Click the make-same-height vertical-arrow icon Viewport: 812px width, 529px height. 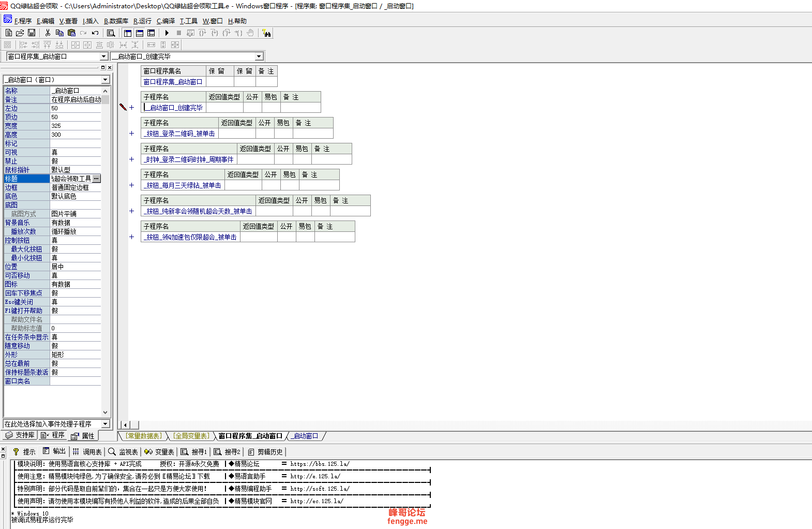163,45
